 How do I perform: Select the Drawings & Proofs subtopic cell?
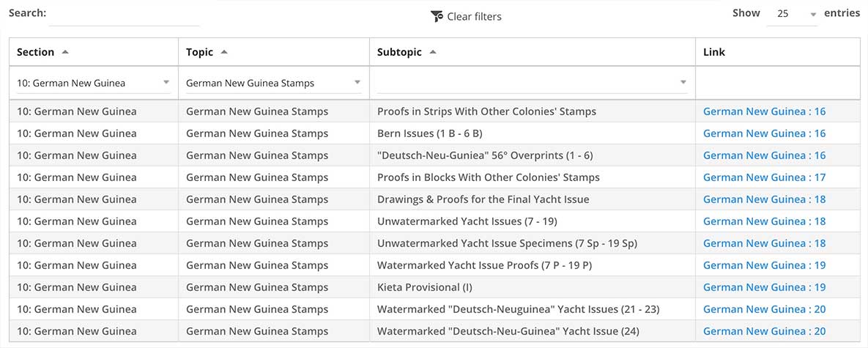click(533, 199)
